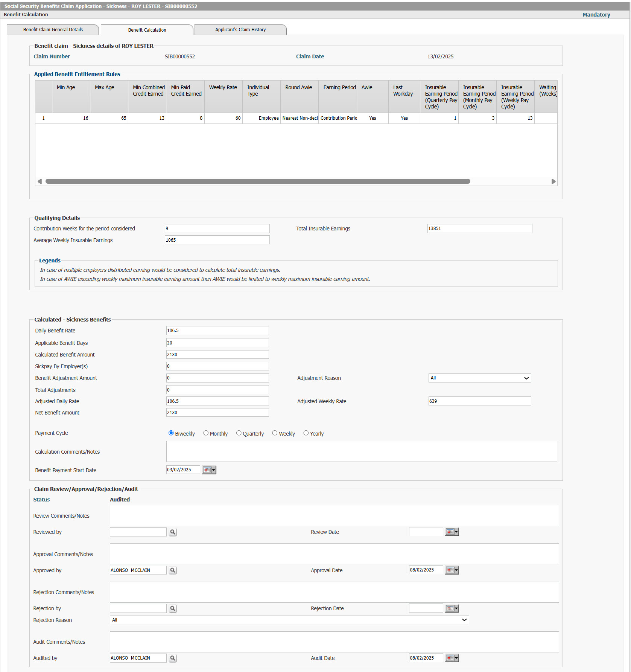631x672 pixels.
Task: Click the Calculated Benefit Amount field
Action: (217, 355)
